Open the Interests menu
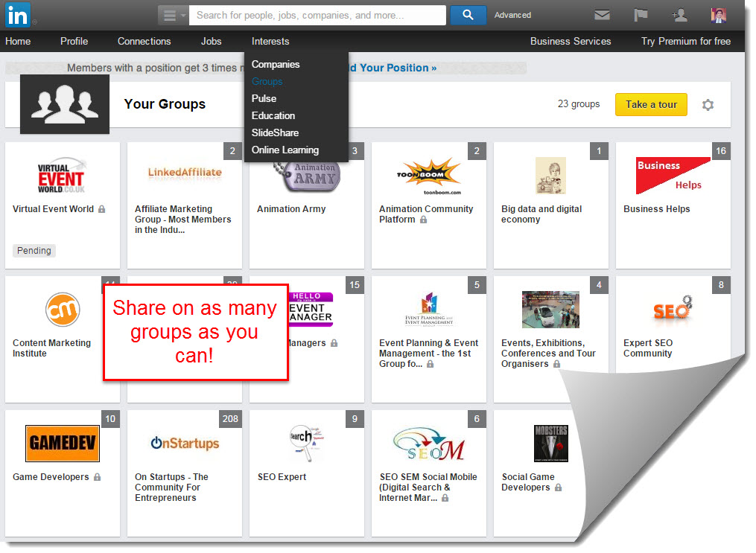756x553 pixels. pyautogui.click(x=270, y=42)
